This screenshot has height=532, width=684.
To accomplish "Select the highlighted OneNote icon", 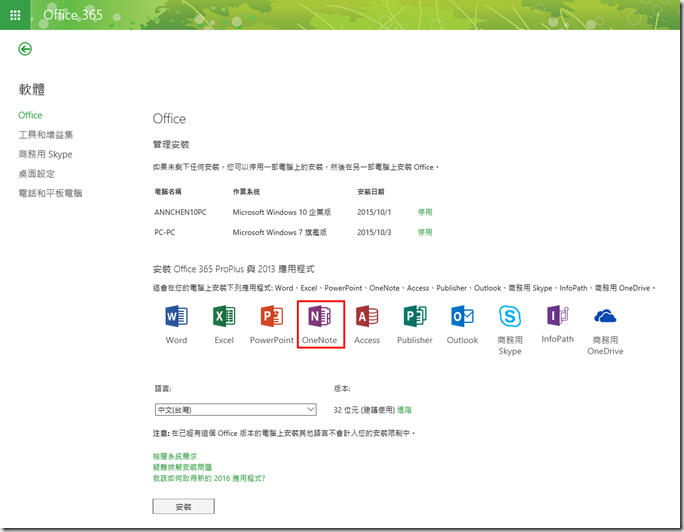I will tap(320, 318).
